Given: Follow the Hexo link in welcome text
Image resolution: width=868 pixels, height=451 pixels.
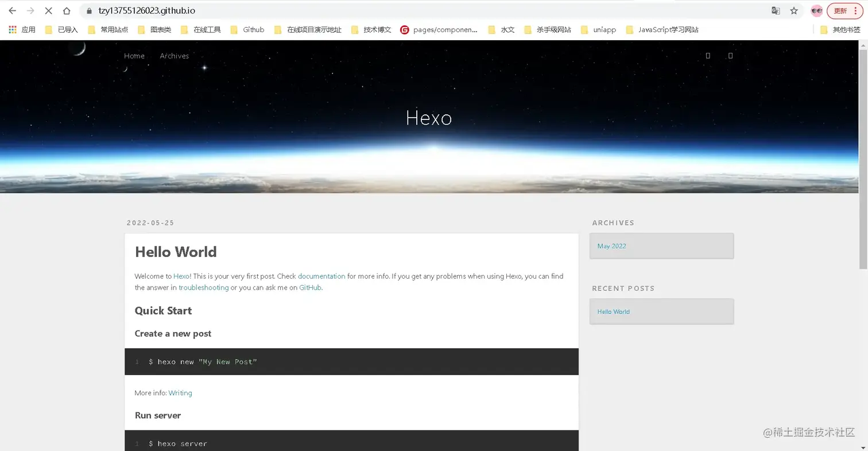Looking at the screenshot, I should pos(181,276).
